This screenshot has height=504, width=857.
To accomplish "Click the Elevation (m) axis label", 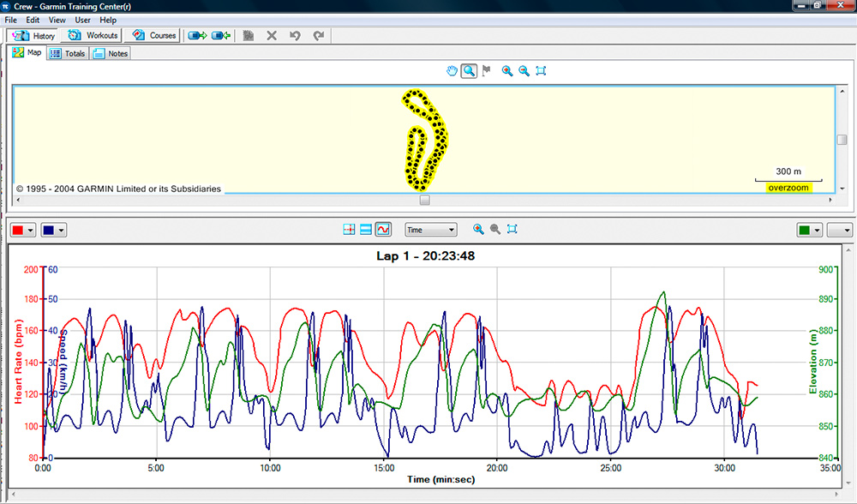I will [812, 362].
